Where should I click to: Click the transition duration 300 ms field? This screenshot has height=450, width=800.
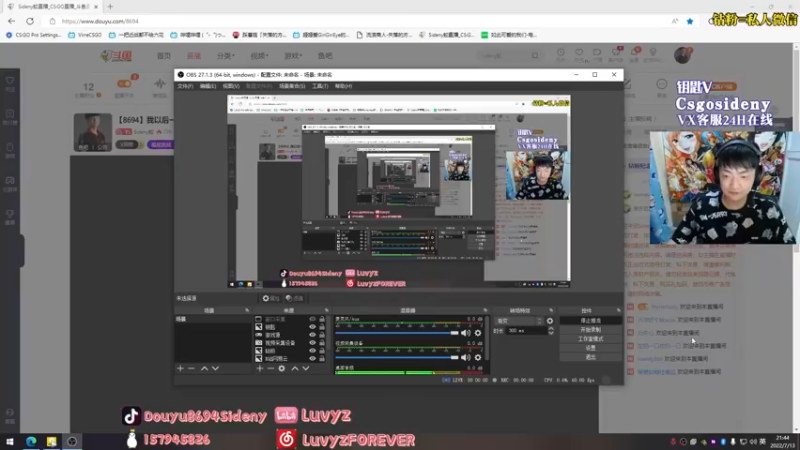coord(526,331)
